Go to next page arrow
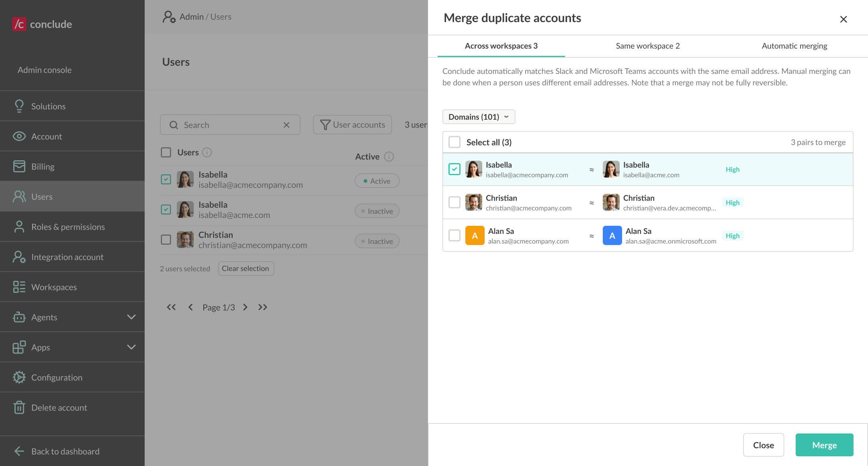 coord(245,307)
